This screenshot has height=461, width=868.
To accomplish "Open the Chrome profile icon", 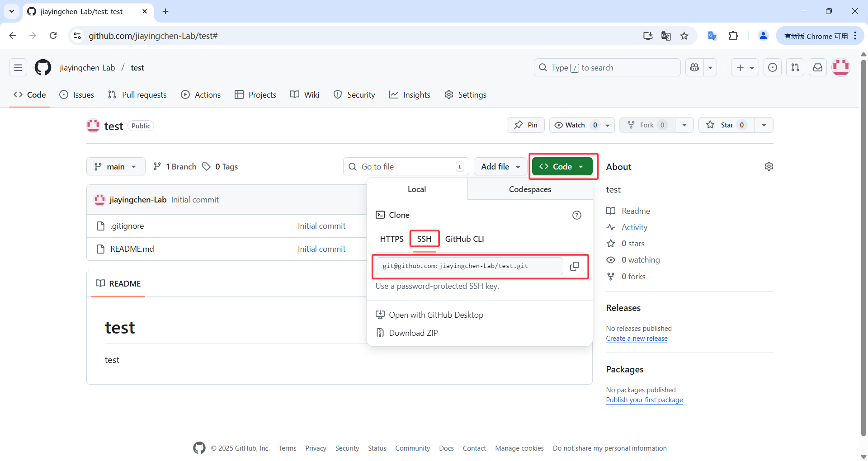I will [x=763, y=36].
